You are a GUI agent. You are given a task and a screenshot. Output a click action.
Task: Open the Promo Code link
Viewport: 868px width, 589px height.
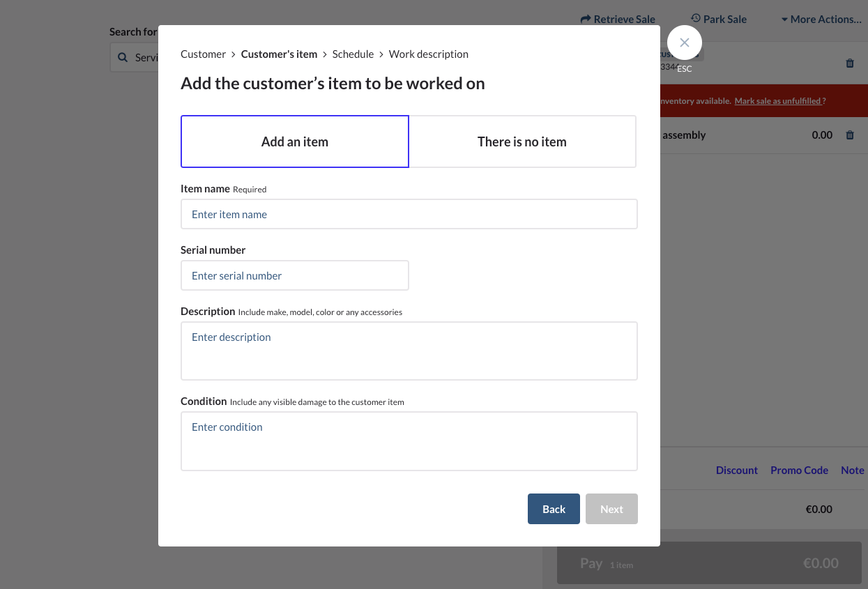tap(799, 471)
